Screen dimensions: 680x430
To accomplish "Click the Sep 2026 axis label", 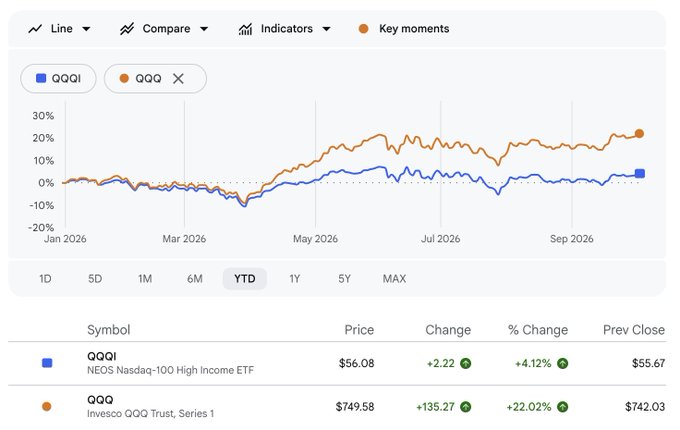I will click(572, 239).
